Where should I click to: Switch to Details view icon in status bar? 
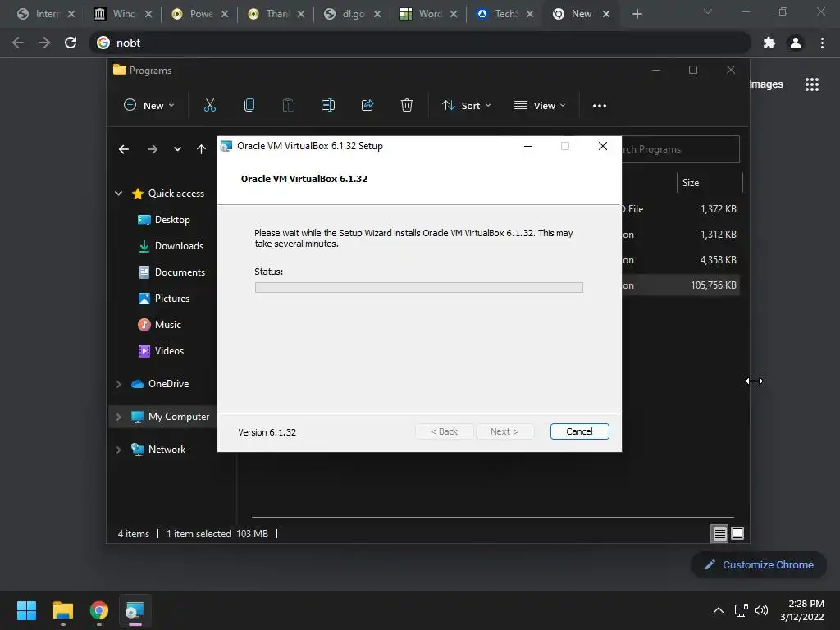719,533
